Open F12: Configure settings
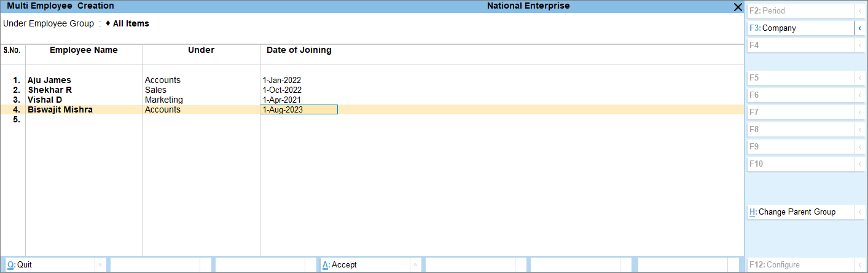The image size is (868, 273). pyautogui.click(x=799, y=265)
